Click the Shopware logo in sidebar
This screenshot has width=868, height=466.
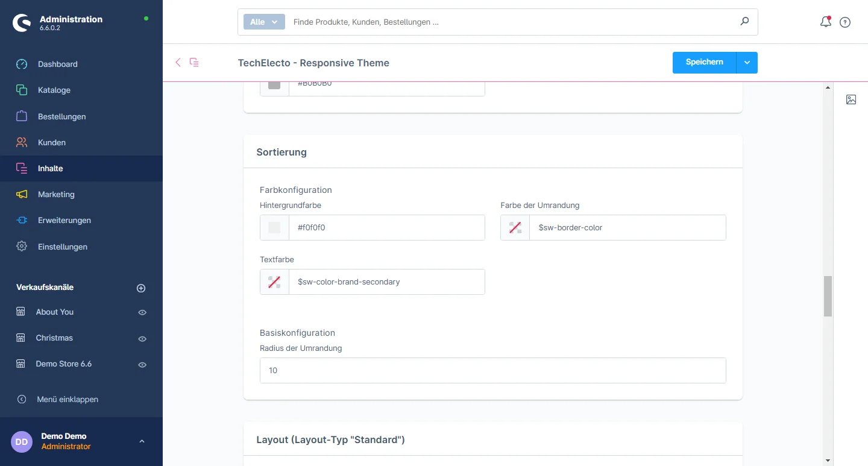coord(22,23)
